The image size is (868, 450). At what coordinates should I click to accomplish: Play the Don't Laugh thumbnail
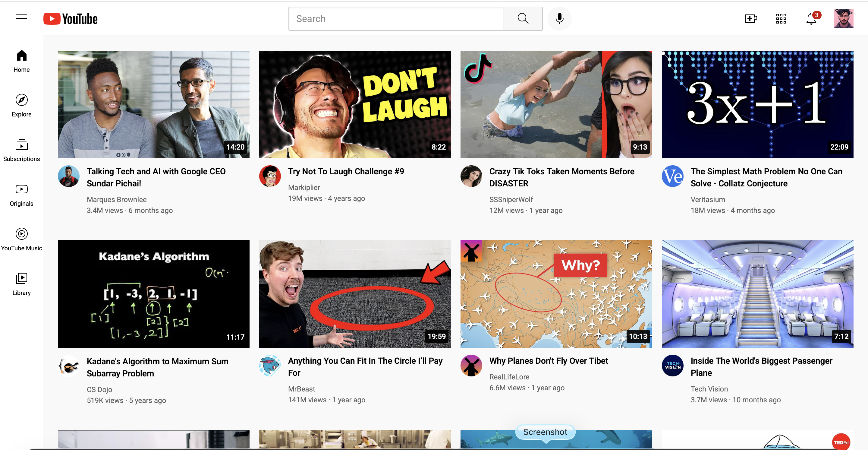[355, 104]
